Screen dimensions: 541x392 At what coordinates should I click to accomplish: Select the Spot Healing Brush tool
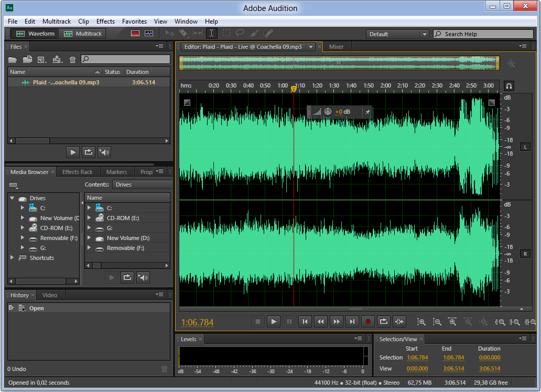[x=268, y=34]
